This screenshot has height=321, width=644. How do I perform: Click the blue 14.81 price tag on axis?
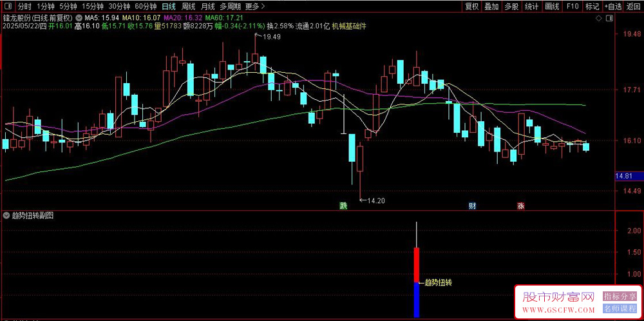[629, 176]
